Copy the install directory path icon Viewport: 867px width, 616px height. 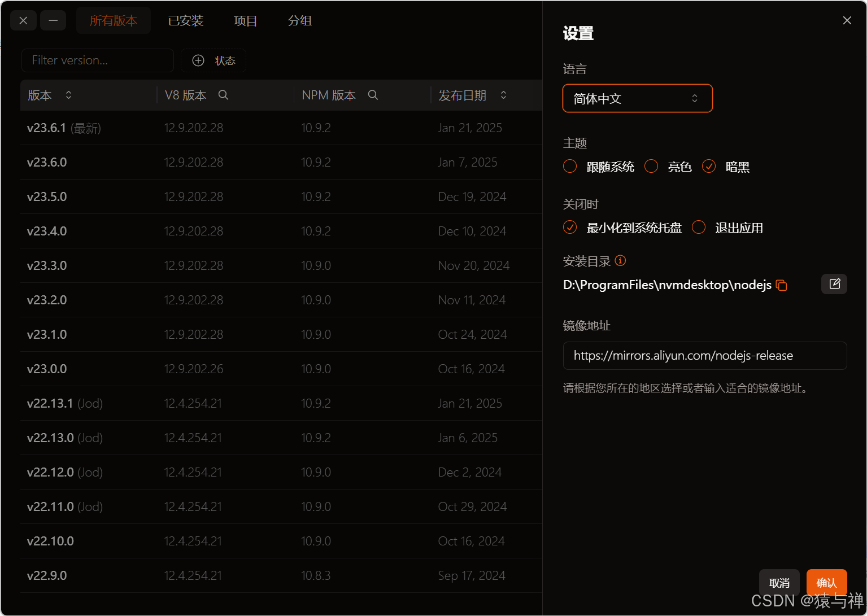[782, 285]
